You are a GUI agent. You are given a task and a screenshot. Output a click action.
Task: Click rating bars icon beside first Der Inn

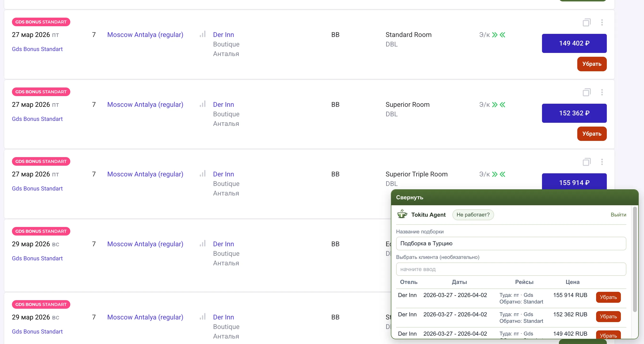tap(203, 34)
